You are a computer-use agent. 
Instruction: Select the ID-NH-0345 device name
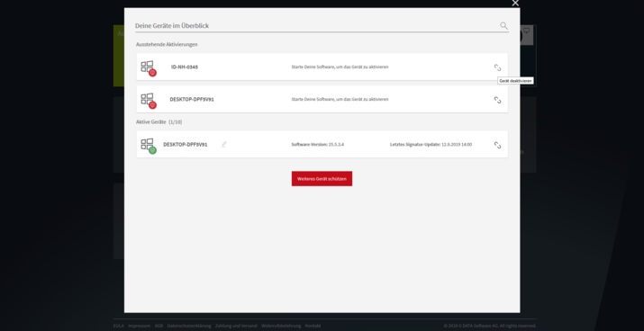coord(185,67)
